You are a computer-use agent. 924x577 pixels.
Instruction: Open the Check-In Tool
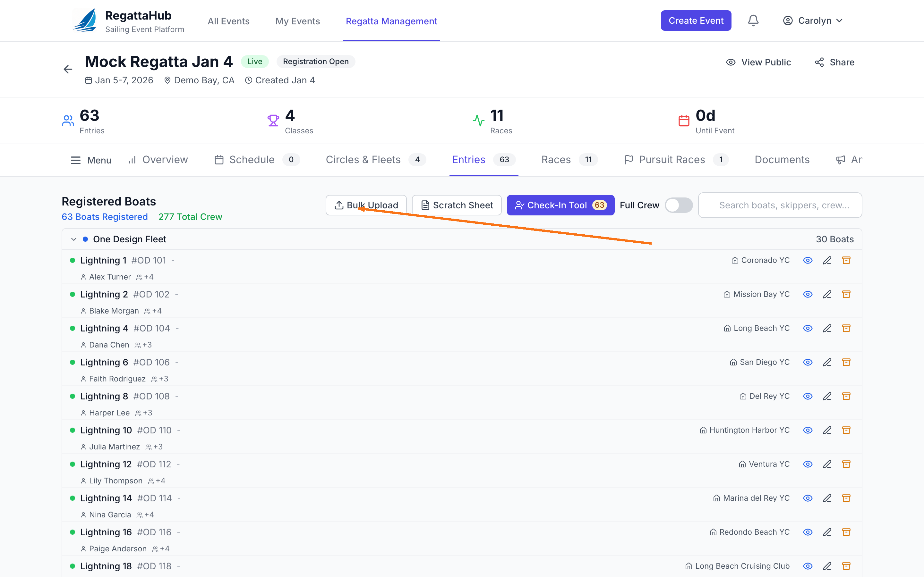[x=560, y=205]
